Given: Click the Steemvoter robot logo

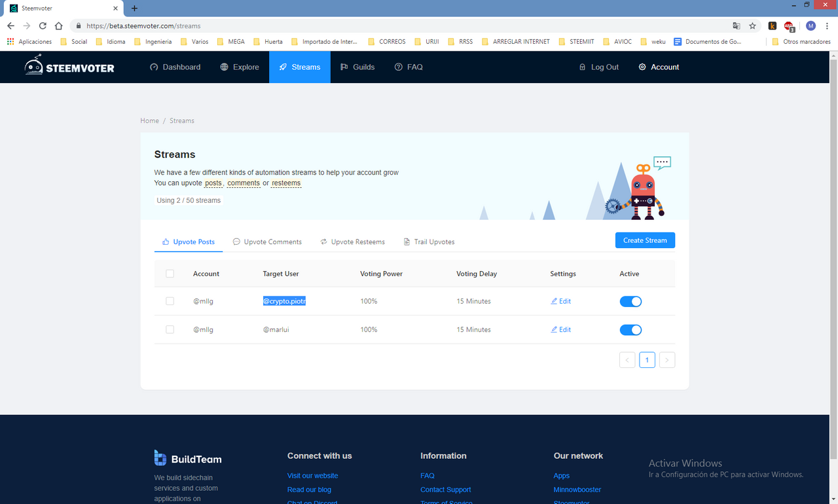Looking at the screenshot, I should click(69, 65).
